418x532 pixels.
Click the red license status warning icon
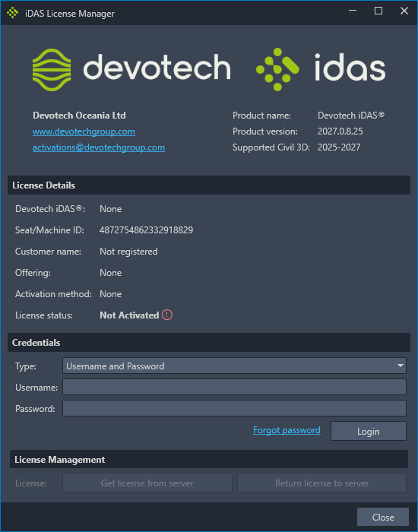click(x=167, y=315)
